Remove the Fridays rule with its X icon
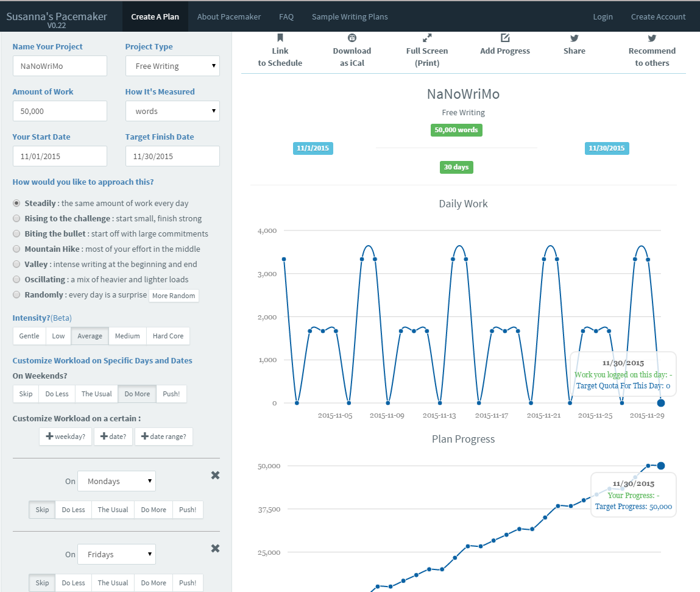Viewport: 700px width, 592px height. click(215, 548)
